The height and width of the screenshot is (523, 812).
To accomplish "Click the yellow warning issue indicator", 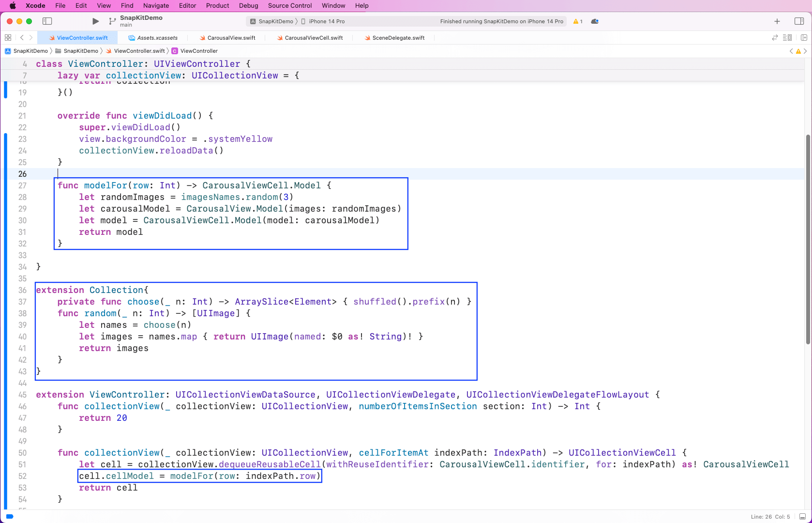I will pyautogui.click(x=577, y=21).
